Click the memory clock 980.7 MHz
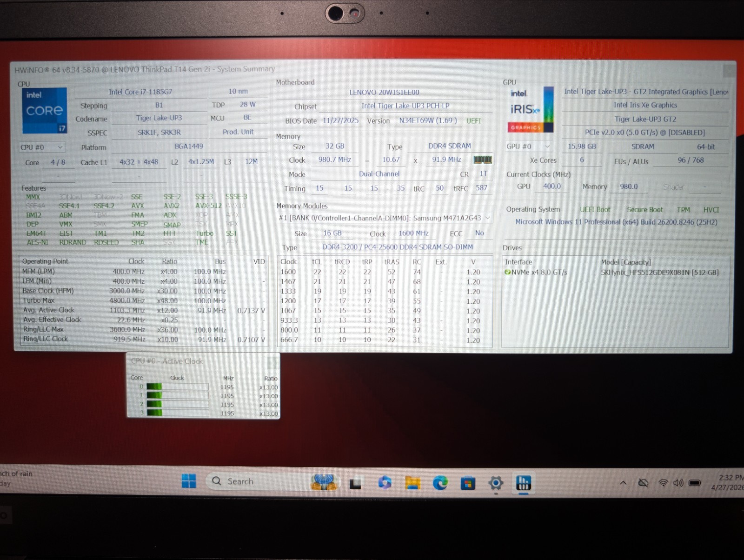 (x=335, y=160)
